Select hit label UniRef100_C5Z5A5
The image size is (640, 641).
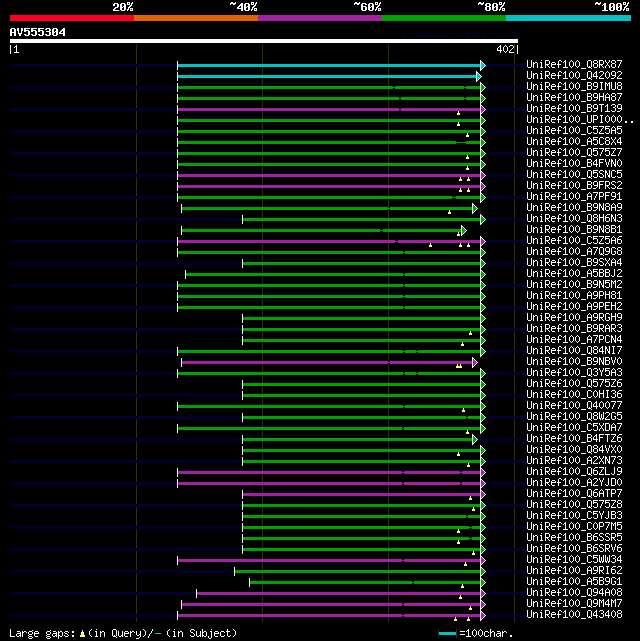coord(574,130)
